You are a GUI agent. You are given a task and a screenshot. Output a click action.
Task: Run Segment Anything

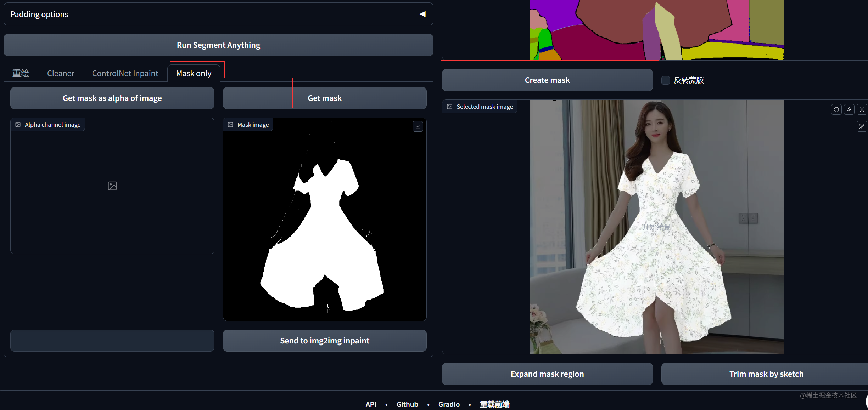218,45
